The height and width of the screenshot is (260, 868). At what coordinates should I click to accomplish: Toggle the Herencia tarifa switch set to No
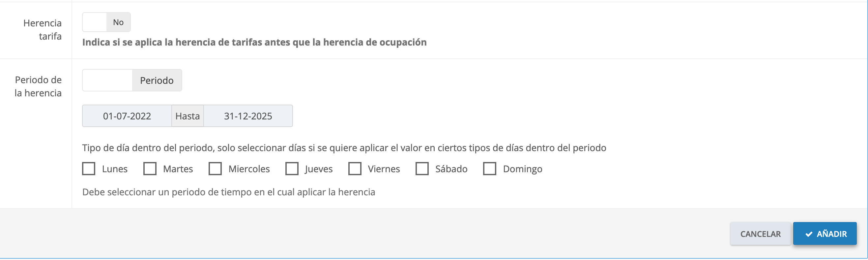(106, 22)
